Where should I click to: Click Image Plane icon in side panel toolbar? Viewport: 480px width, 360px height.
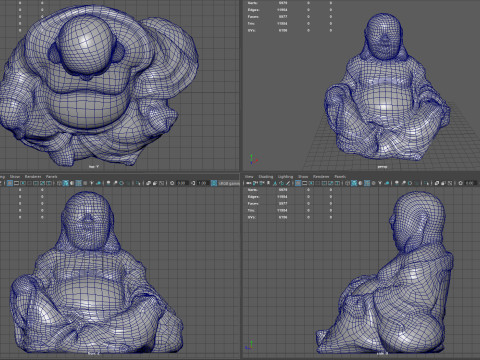point(275,183)
